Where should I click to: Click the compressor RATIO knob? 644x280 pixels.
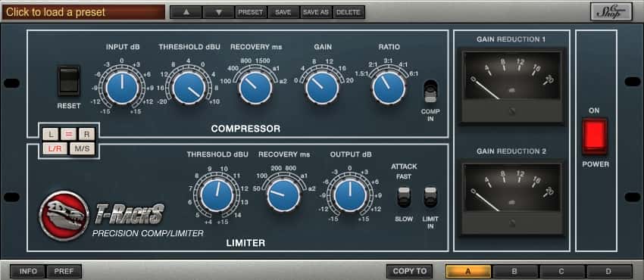[x=389, y=87]
